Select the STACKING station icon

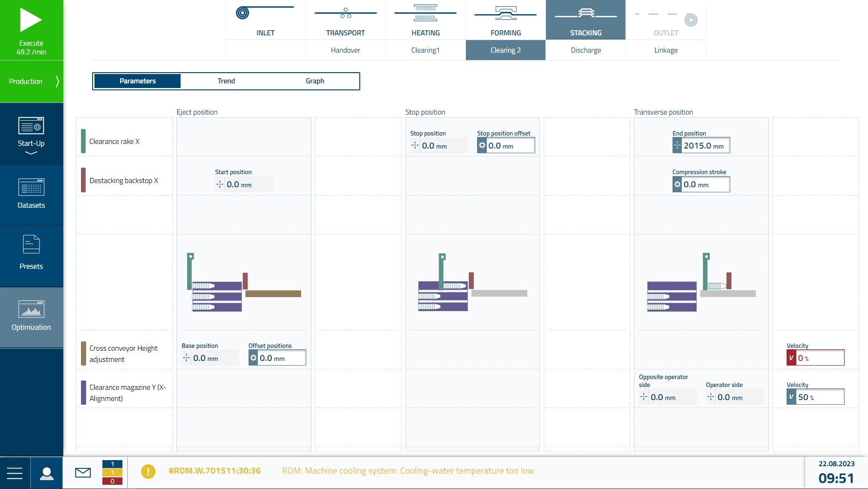click(585, 14)
